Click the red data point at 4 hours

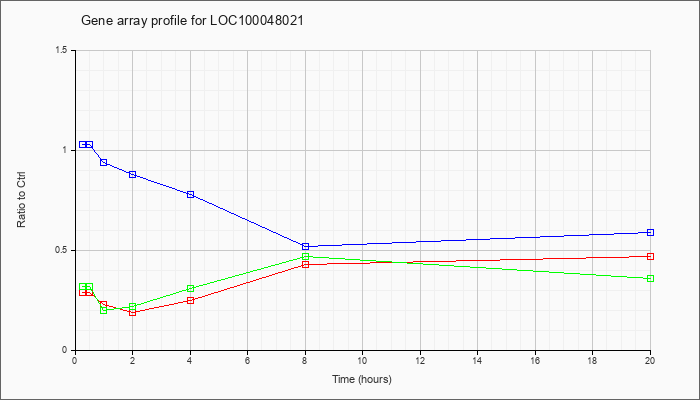point(191,300)
